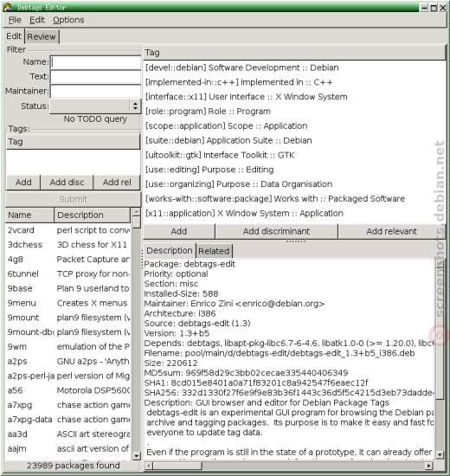Click package list scrollbar down arrow
This screenshot has height=476, width=450.
tap(137, 456)
